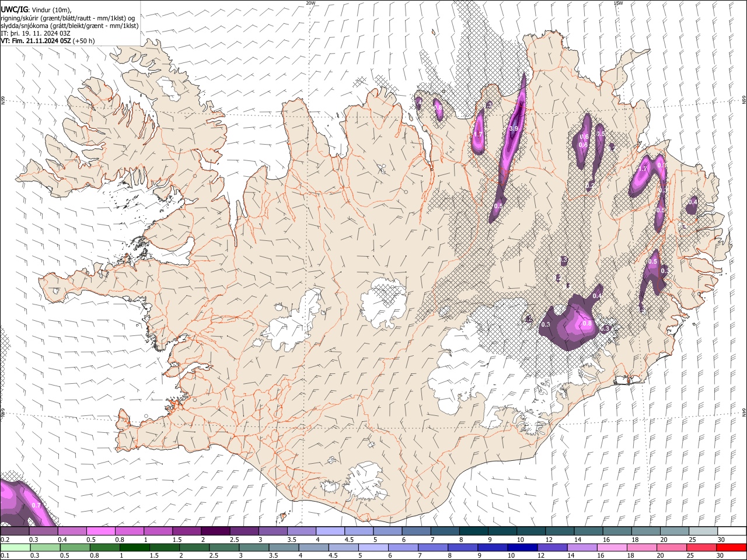Click the 0.1 value in green-scale legend
747x560 pixels.
tap(5, 555)
